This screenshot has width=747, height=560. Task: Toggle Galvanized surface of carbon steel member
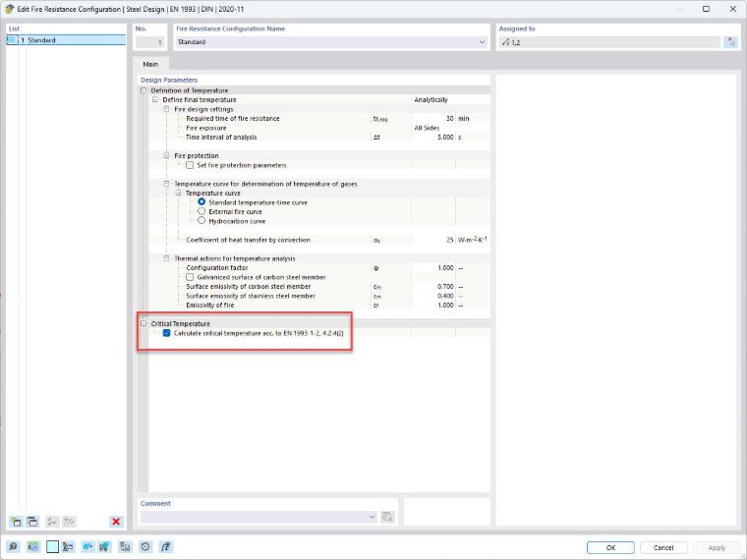[190, 277]
